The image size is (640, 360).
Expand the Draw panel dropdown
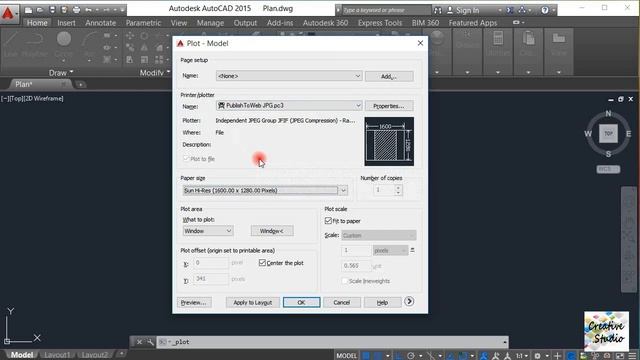point(61,73)
